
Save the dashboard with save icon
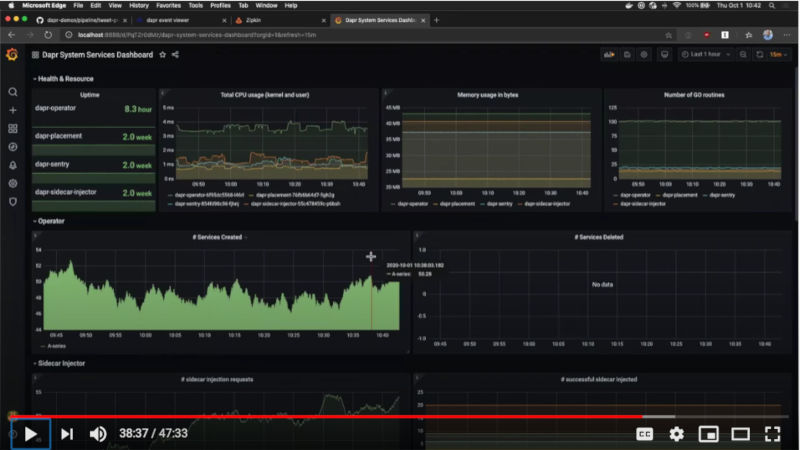627,55
